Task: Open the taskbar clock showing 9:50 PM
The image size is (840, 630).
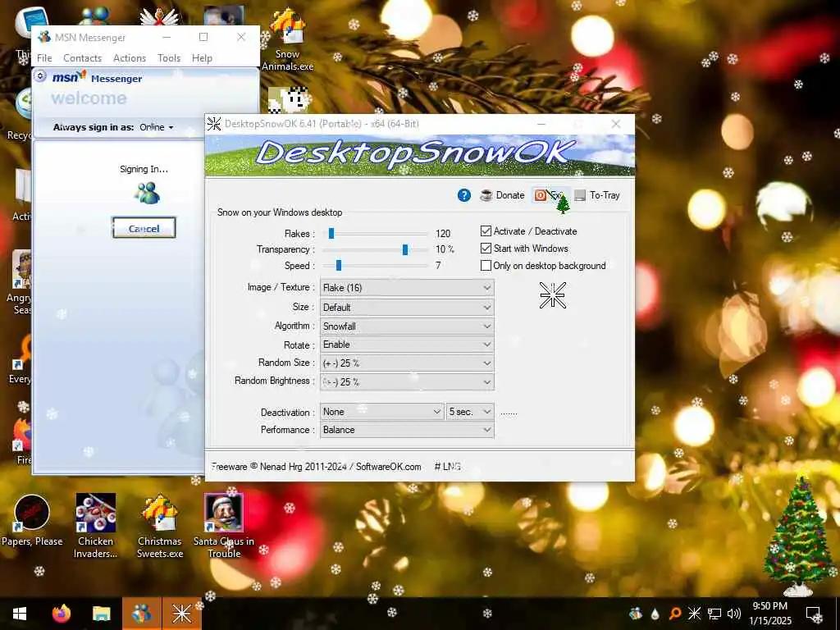Action: click(770, 614)
